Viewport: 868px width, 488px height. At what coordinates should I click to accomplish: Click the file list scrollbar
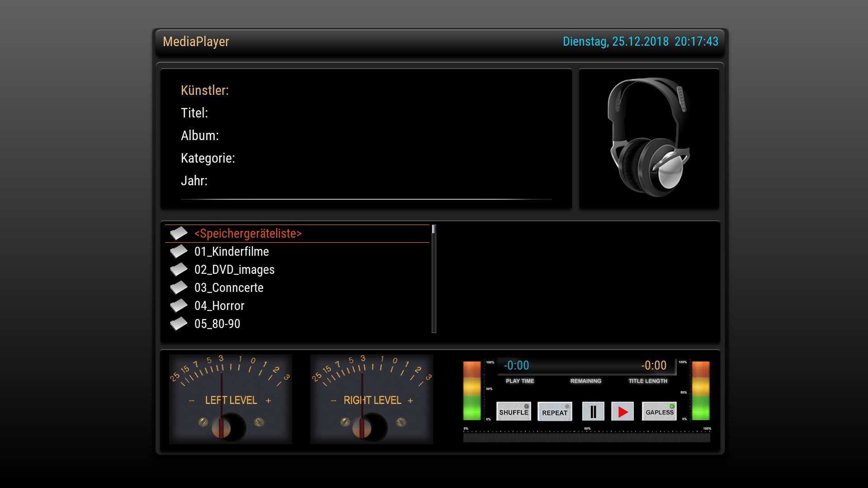pos(434,279)
